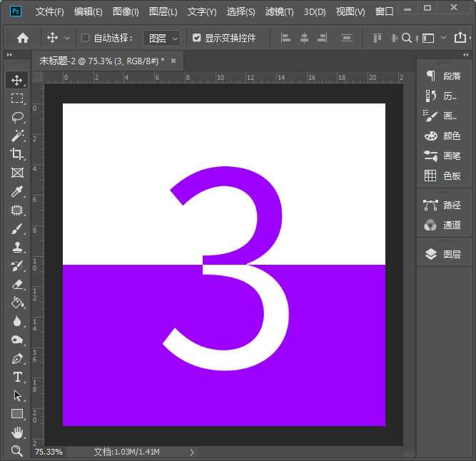Select the Lasso tool
476x461 pixels.
pyautogui.click(x=17, y=117)
